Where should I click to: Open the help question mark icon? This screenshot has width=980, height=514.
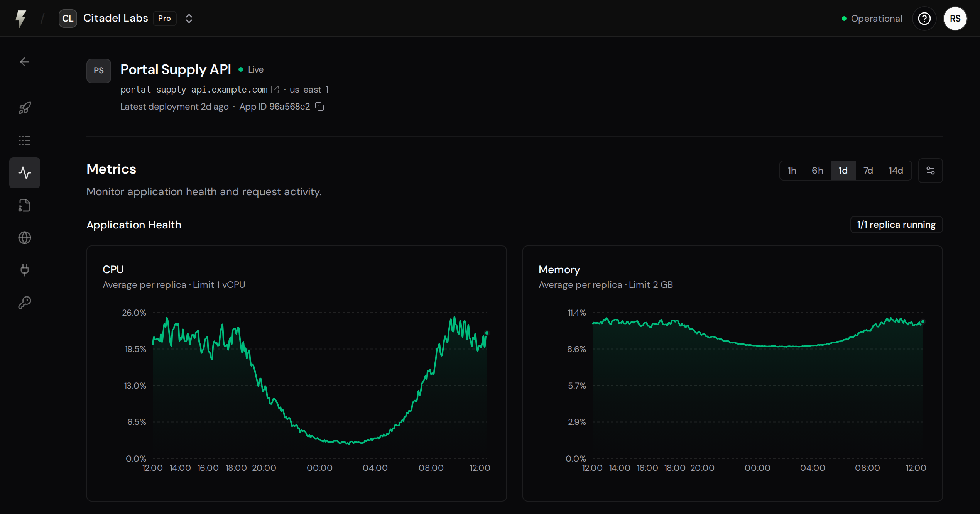(x=924, y=19)
